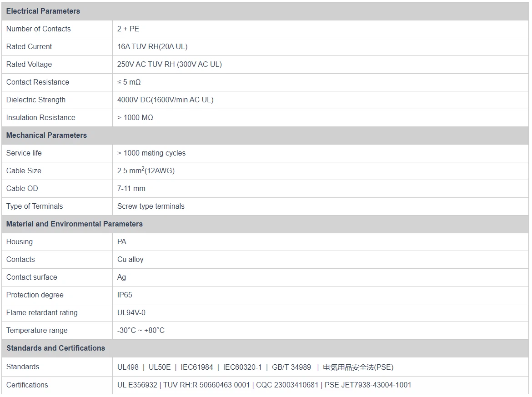Select the Material and Environmental Parameters header
532x397 pixels.
tap(75, 224)
